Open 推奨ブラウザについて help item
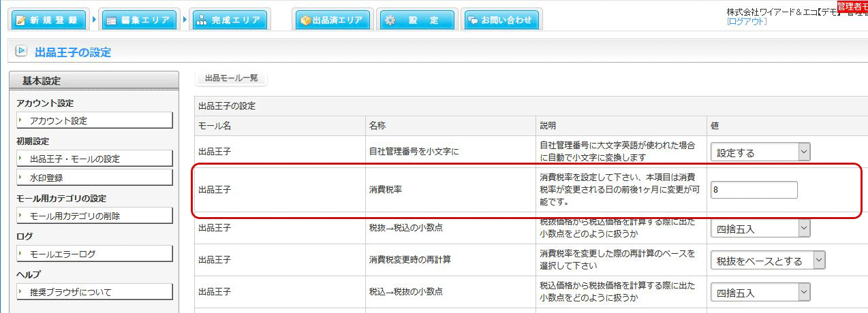Viewport: 868px width, 313px height. pyautogui.click(x=94, y=292)
